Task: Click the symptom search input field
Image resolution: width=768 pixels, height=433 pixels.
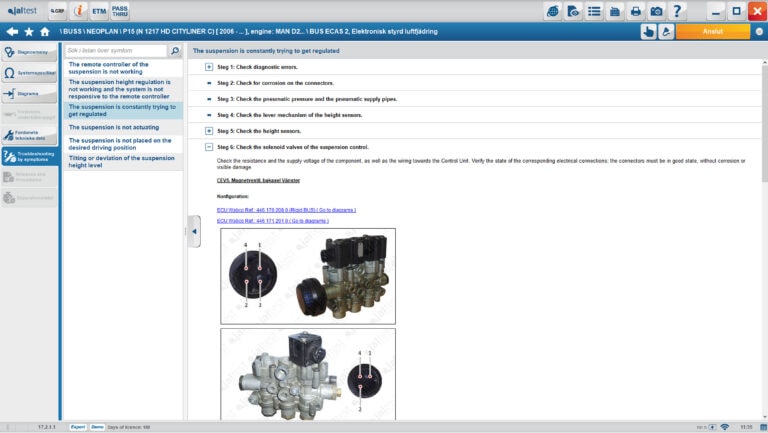Action: coord(116,50)
